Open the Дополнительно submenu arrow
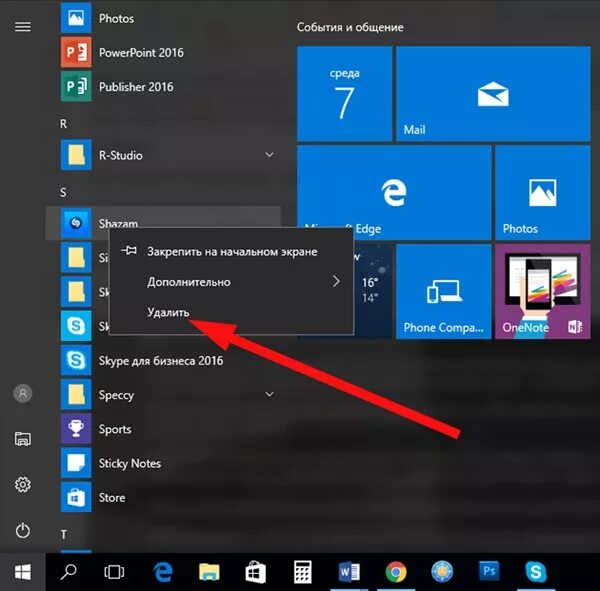Viewport: 600px width, 591px height. click(x=336, y=281)
